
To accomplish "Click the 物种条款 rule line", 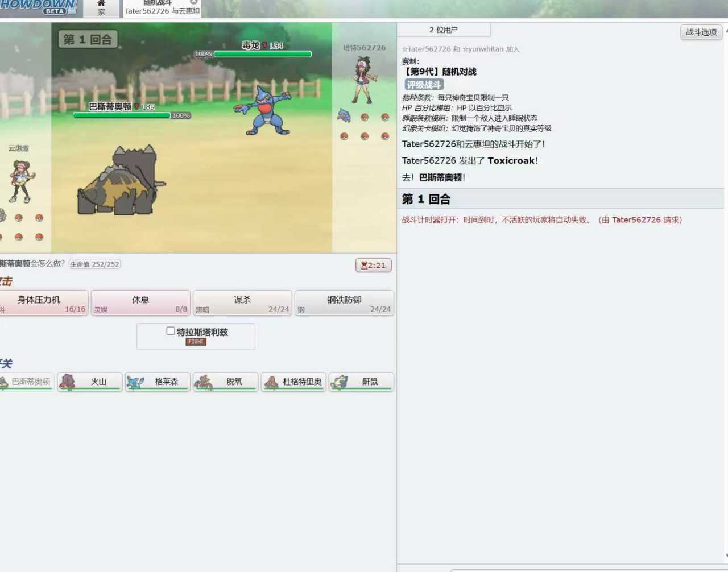I will point(456,98).
